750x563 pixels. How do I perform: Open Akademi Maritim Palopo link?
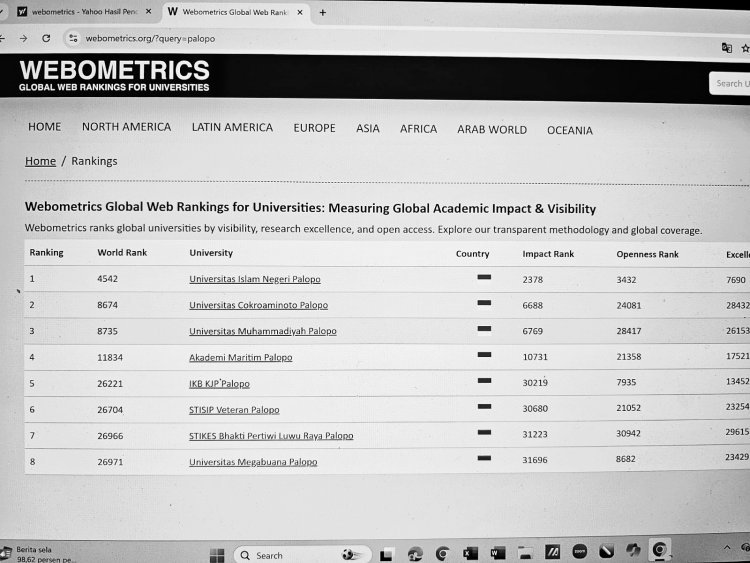[241, 357]
